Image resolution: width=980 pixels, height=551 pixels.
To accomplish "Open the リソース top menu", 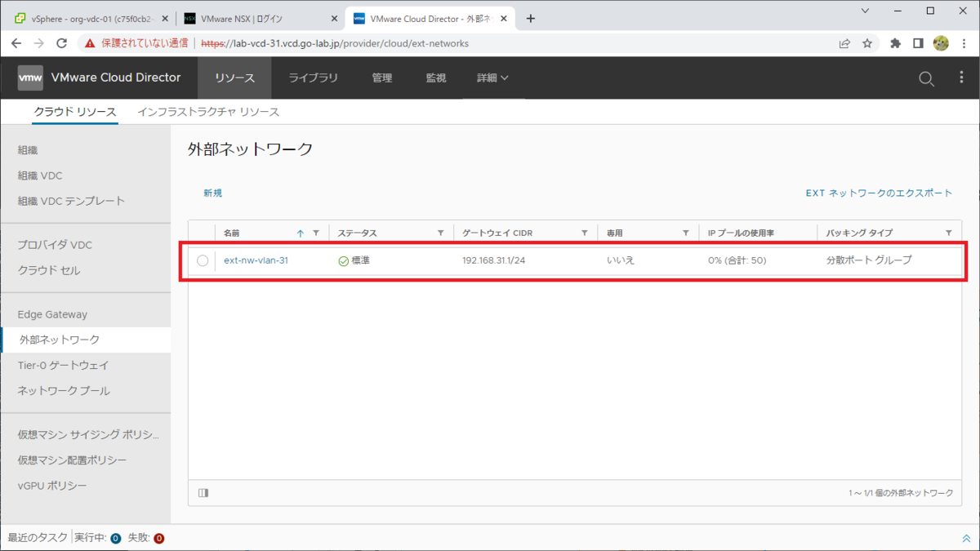I will click(235, 78).
